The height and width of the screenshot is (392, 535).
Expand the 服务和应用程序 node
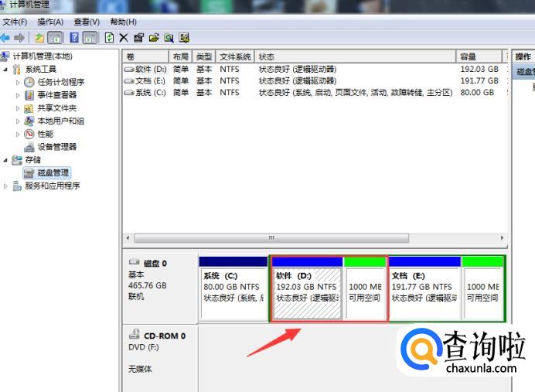pyautogui.click(x=6, y=186)
